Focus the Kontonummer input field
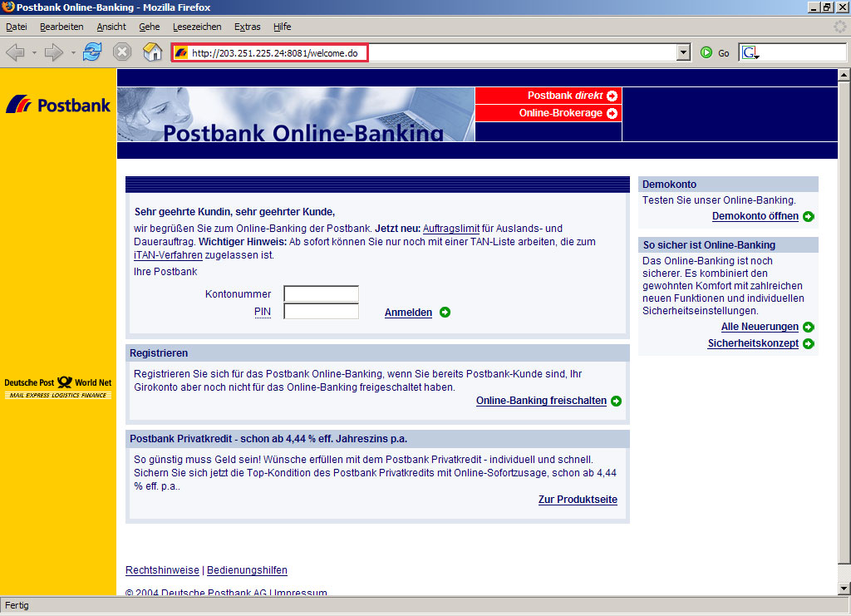 [322, 293]
